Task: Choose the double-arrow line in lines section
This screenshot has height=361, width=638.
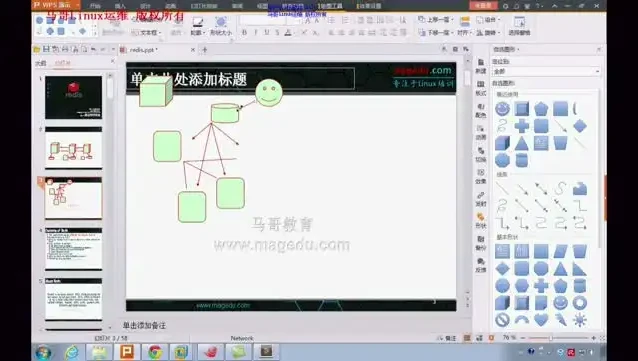Action: pos(541,189)
